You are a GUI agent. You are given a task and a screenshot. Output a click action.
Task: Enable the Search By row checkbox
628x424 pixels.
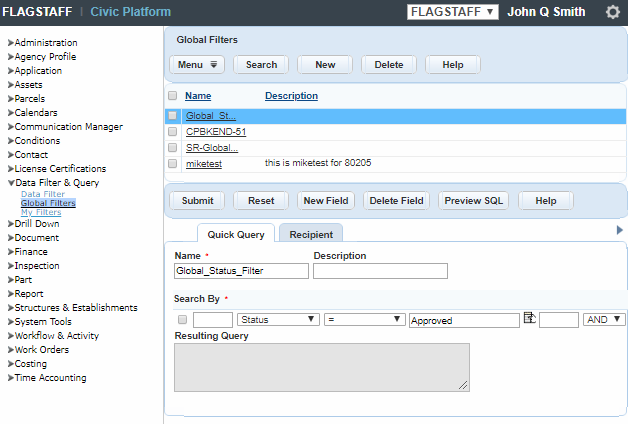(x=181, y=320)
